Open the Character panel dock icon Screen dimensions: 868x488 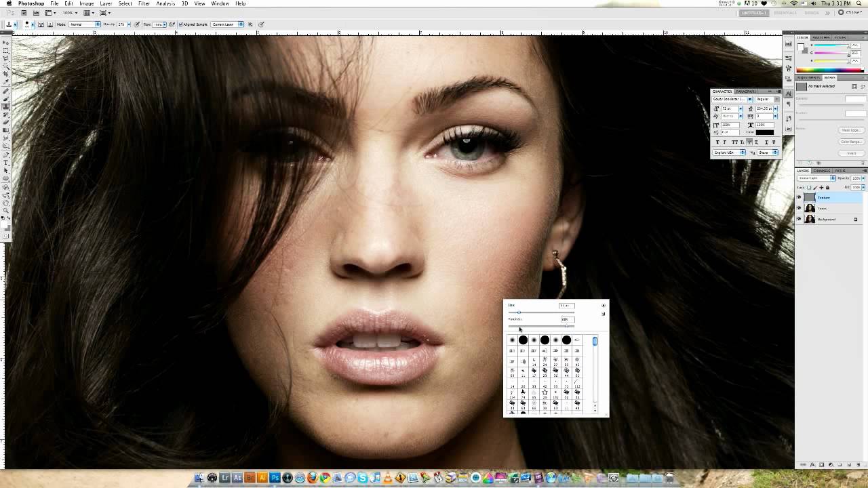pos(788,94)
